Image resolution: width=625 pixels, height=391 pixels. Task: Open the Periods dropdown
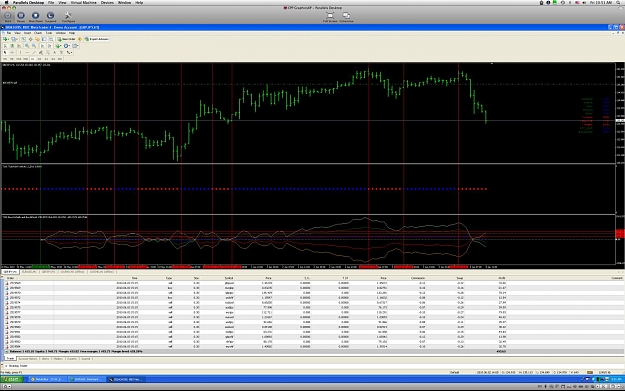(67, 46)
